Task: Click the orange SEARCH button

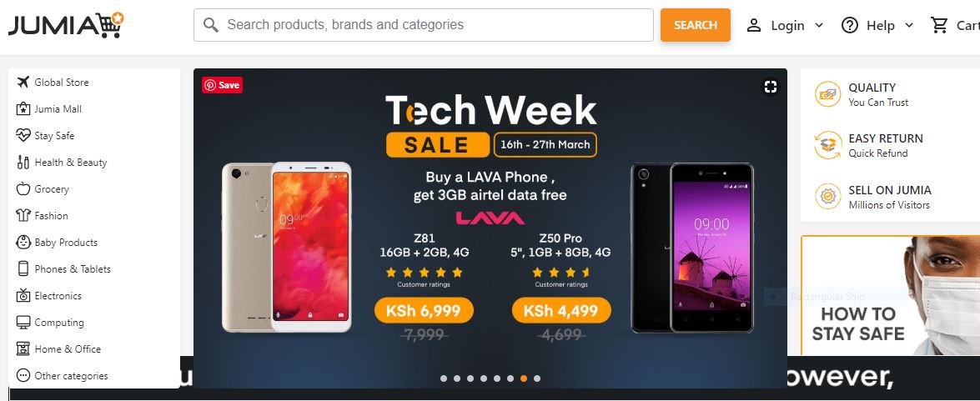Action: coord(696,25)
